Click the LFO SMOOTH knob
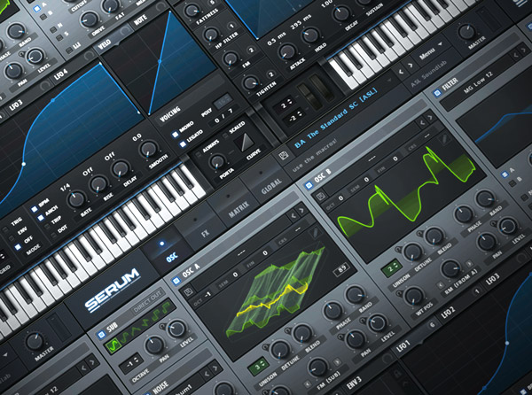 148,149
